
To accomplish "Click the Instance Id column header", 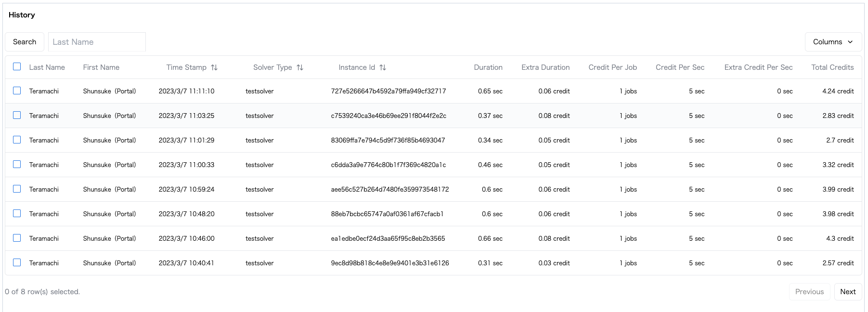I will click(x=356, y=67).
